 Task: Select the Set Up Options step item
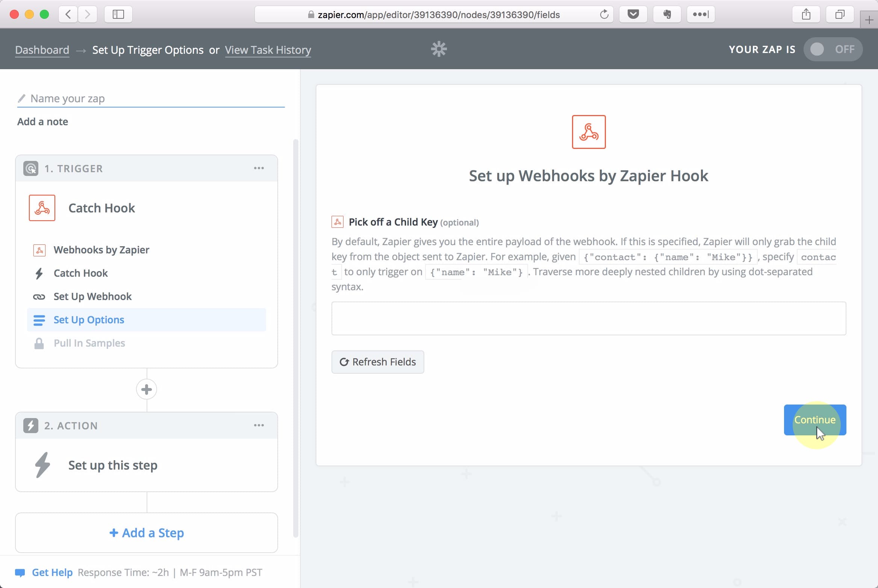147,320
